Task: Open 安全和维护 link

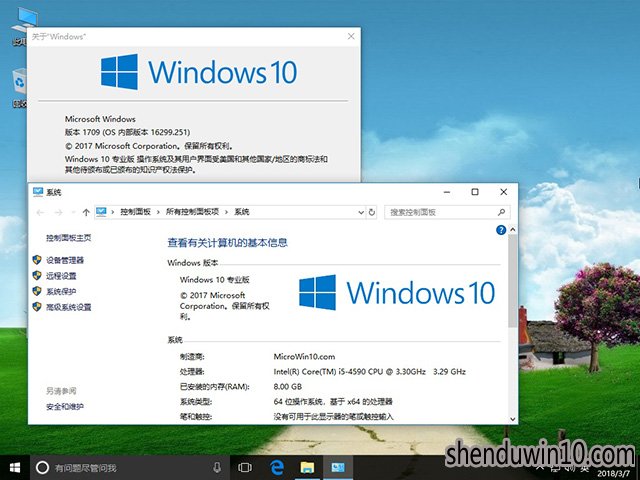Action: 65,407
